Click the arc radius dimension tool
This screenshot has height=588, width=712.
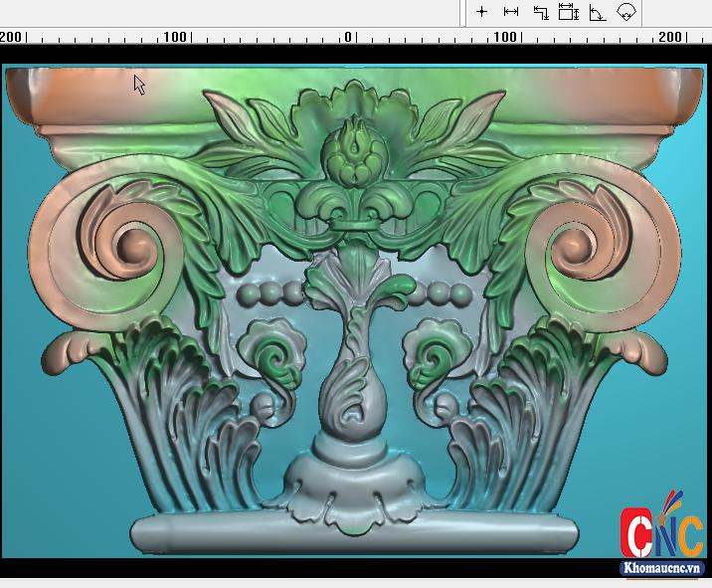[x=625, y=12]
